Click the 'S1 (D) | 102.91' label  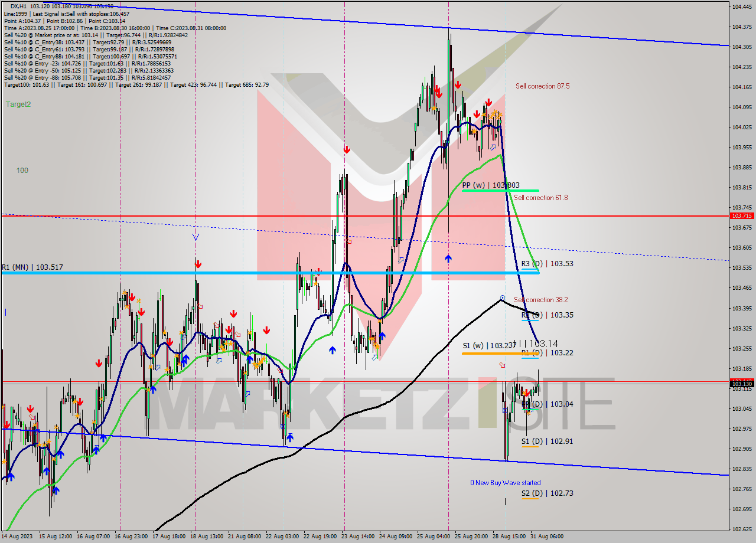(x=547, y=441)
